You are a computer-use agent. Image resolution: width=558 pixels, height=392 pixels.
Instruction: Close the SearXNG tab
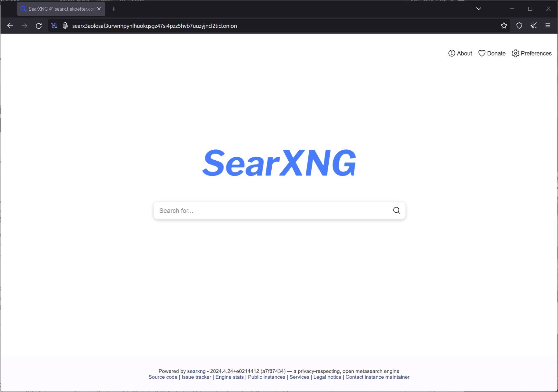coord(99,9)
